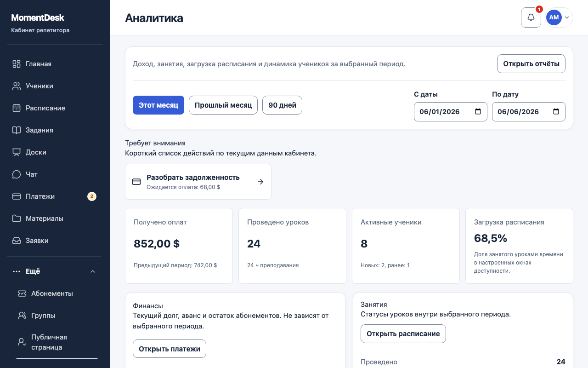Click the Ученики people icon
The image size is (588, 368).
tap(17, 86)
